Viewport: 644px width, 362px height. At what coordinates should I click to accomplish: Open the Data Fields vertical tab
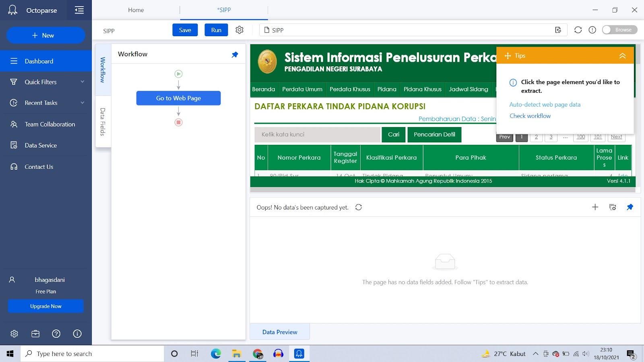pyautogui.click(x=103, y=121)
